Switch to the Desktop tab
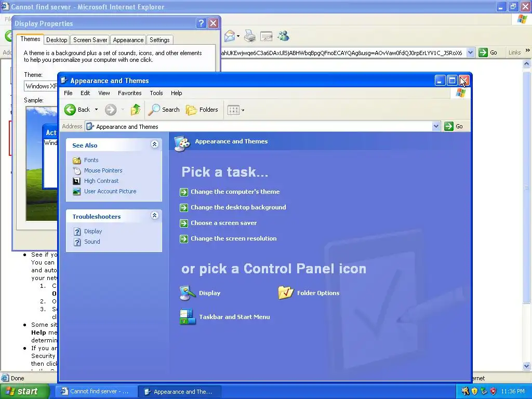 57,40
